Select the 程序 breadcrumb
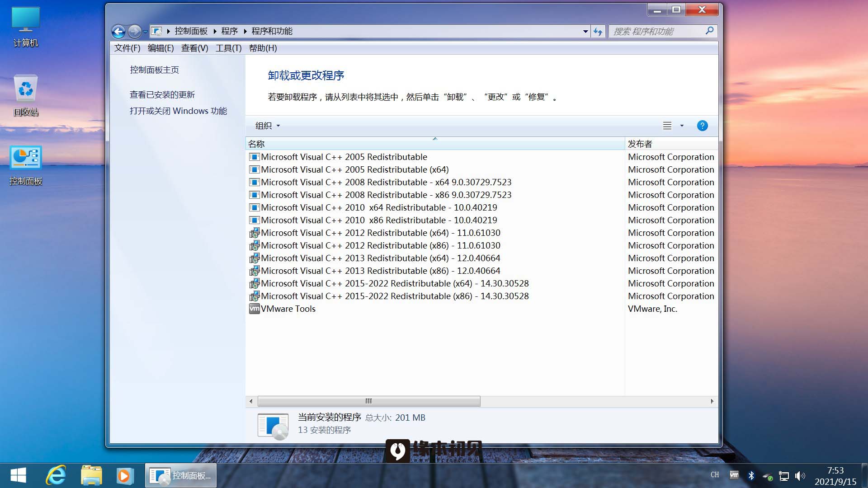The image size is (868, 488). coord(229,31)
